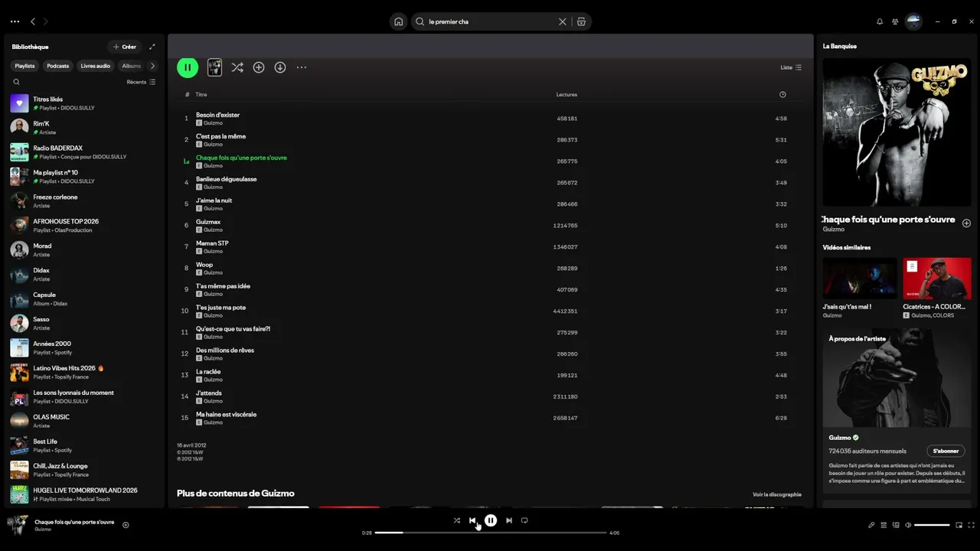
Task: Open video Cicatrices - A COLORS
Action: 937,288
